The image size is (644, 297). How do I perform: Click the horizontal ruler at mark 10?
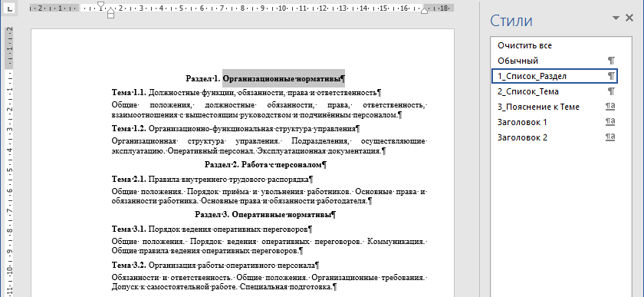283,8
